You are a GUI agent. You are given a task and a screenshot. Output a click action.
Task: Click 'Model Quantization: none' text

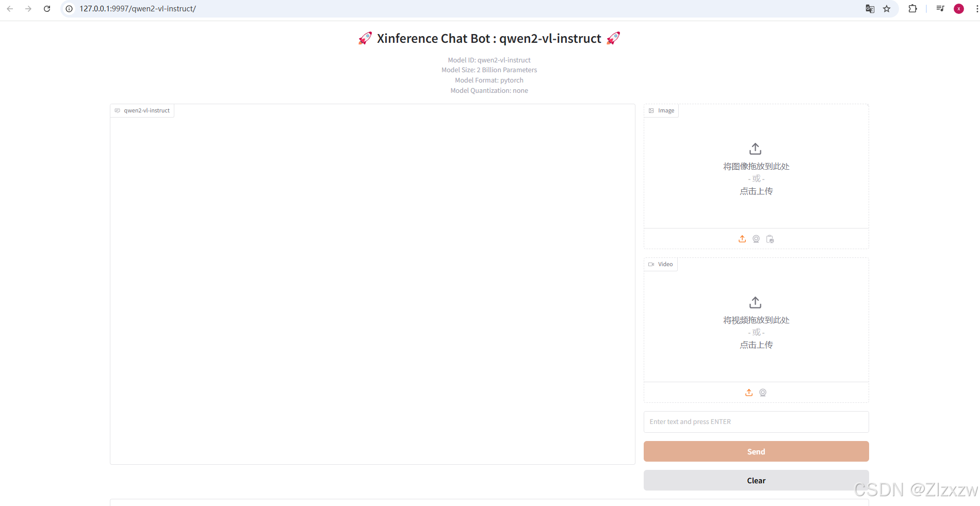pos(489,91)
